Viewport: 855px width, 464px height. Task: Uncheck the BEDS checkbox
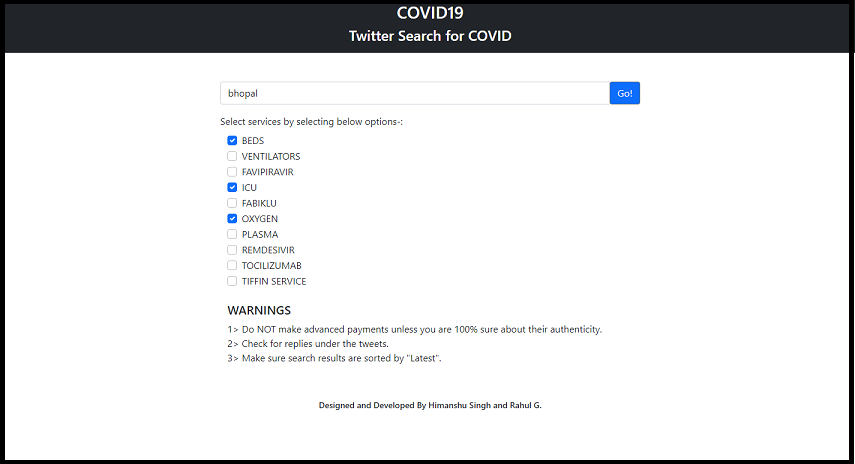pos(232,141)
